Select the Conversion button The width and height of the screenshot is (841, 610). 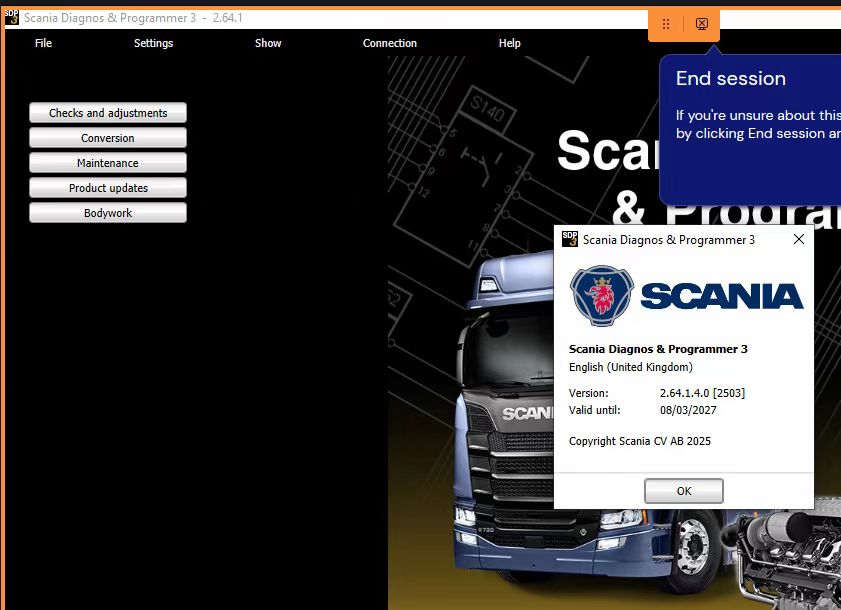pos(108,138)
